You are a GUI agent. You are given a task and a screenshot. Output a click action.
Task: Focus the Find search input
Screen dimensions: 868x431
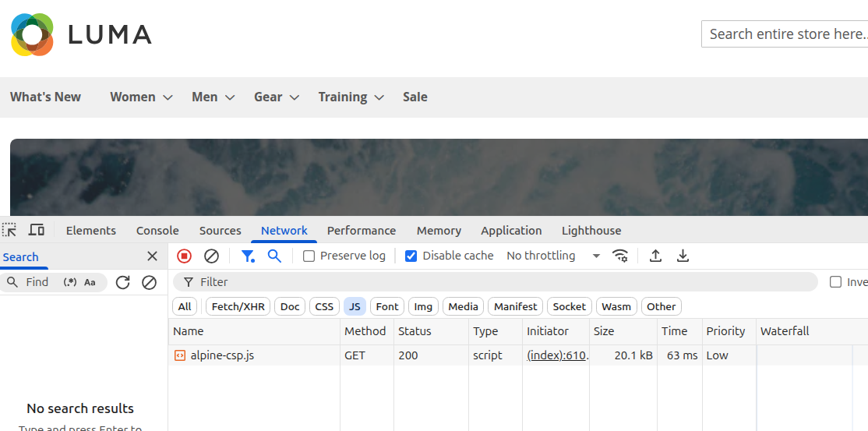(37, 283)
